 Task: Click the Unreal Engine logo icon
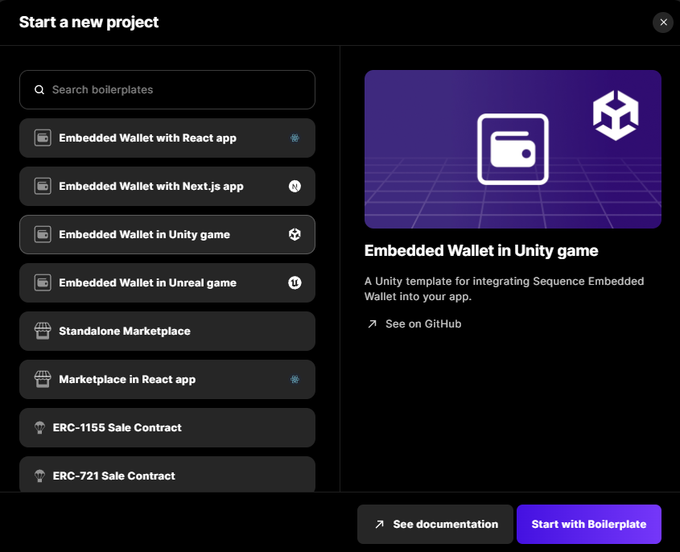(295, 283)
